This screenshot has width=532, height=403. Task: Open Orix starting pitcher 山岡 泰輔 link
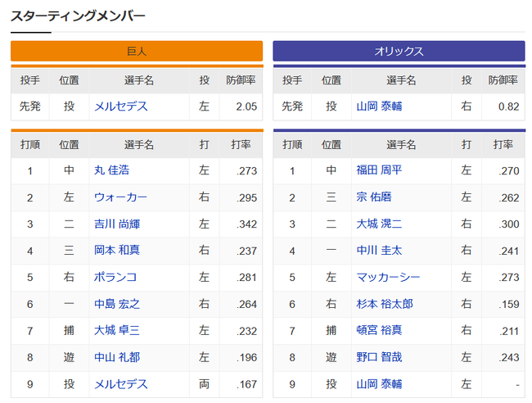(379, 106)
